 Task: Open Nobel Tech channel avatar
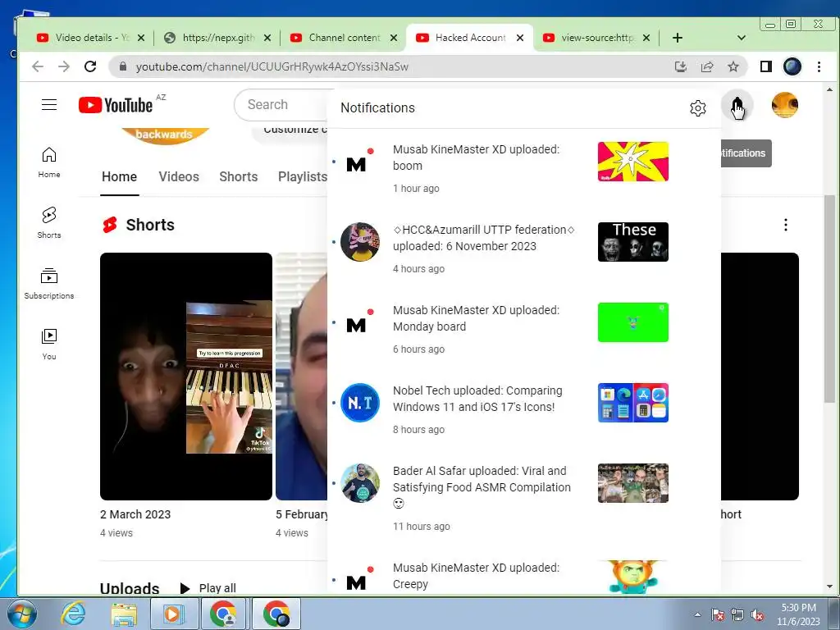click(360, 403)
